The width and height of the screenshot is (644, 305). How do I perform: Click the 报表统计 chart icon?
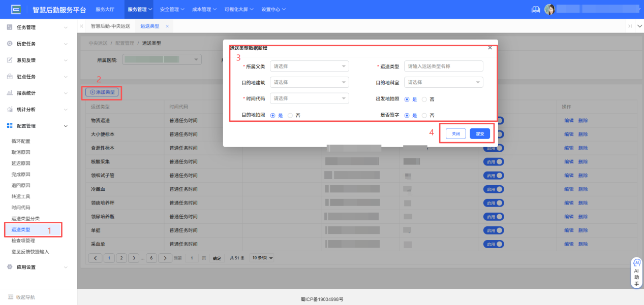(9, 92)
